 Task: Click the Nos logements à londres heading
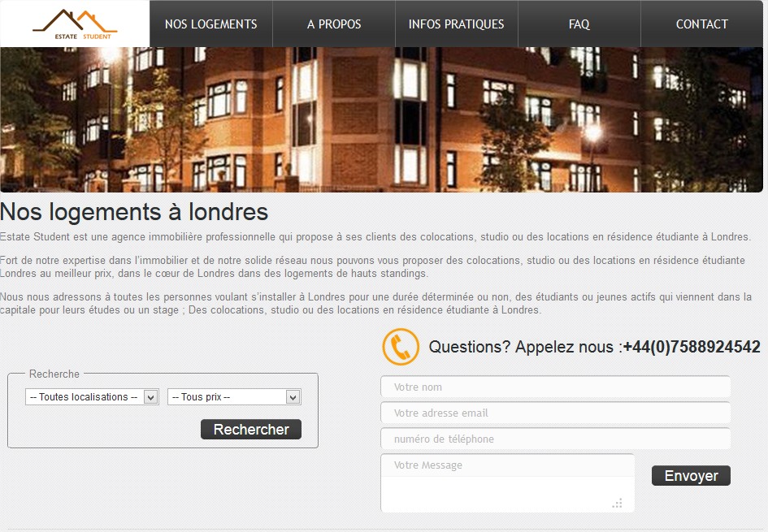coord(134,212)
